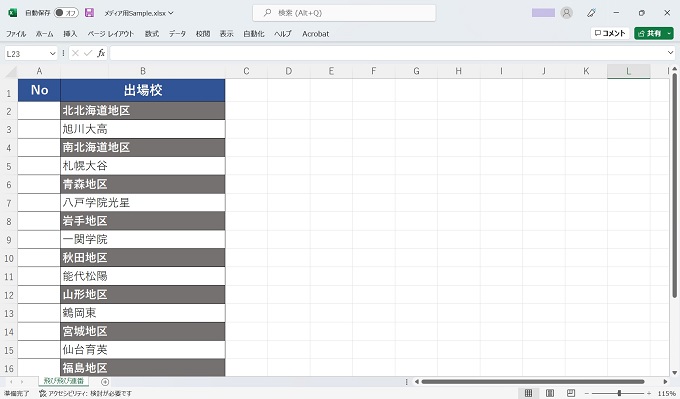
Task: Click the 出場校 header cell
Action: coord(143,90)
